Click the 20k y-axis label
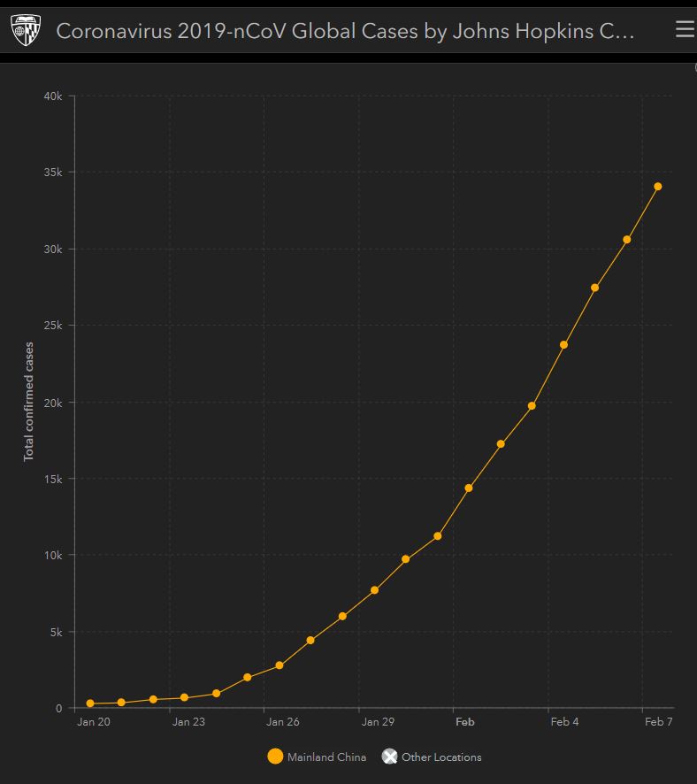The width and height of the screenshot is (697, 784). (x=52, y=402)
